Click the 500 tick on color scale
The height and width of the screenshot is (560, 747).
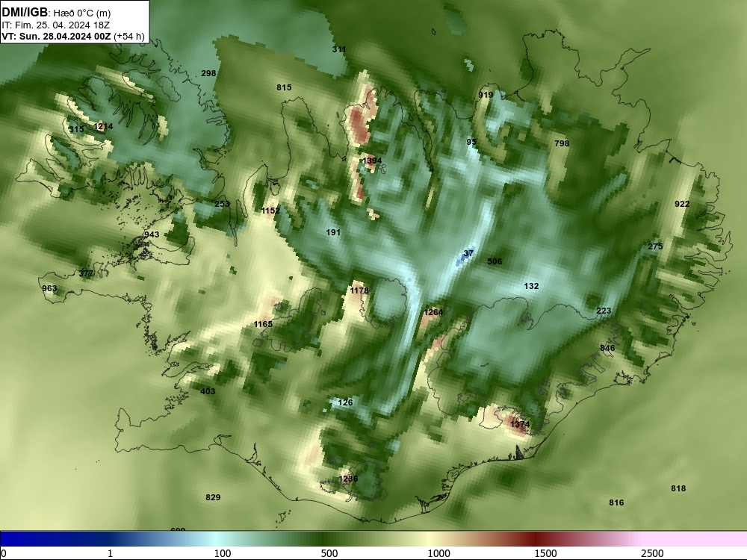click(x=329, y=553)
